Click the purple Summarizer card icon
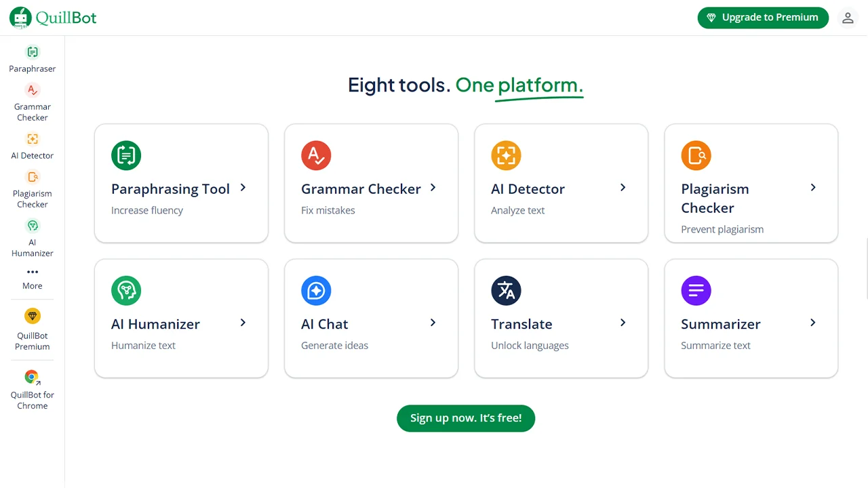 [696, 291]
